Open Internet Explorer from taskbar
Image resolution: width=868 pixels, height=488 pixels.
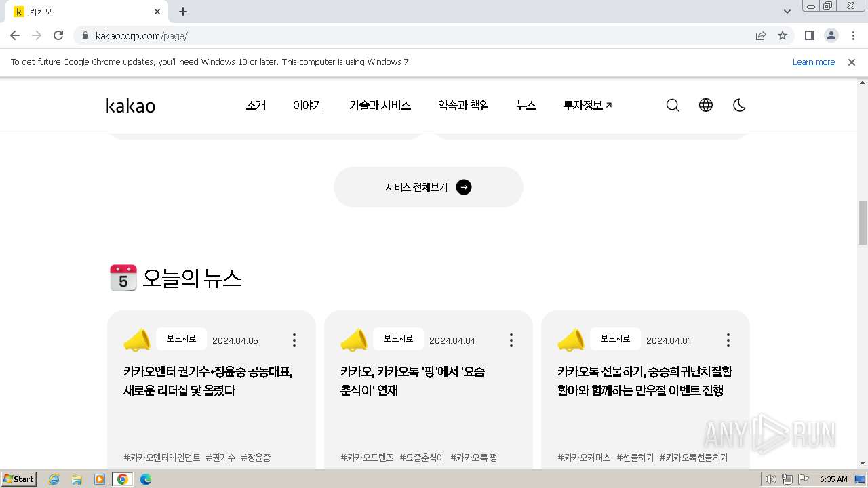click(x=54, y=479)
